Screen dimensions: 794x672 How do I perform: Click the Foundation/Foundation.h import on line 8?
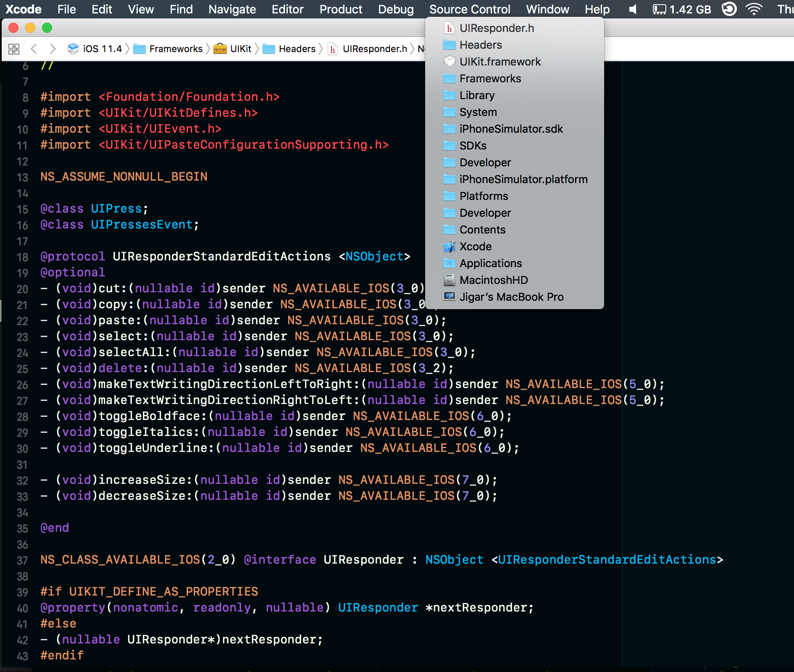click(189, 97)
